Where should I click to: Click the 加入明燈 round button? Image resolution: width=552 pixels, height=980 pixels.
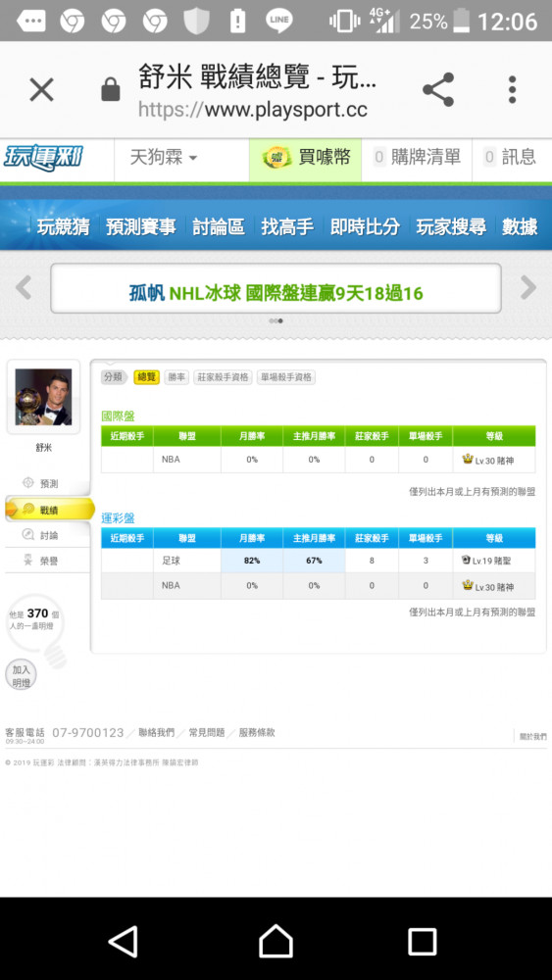[21, 676]
